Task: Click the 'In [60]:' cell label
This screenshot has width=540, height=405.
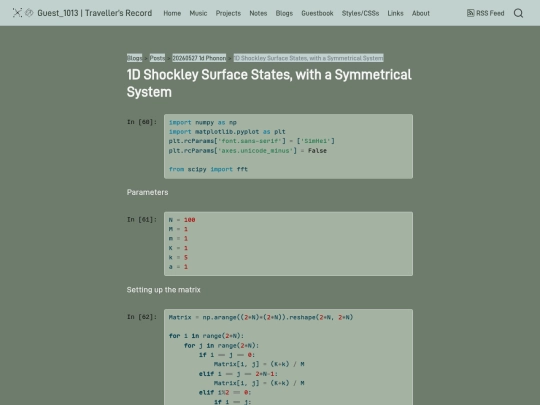Action: click(x=142, y=122)
